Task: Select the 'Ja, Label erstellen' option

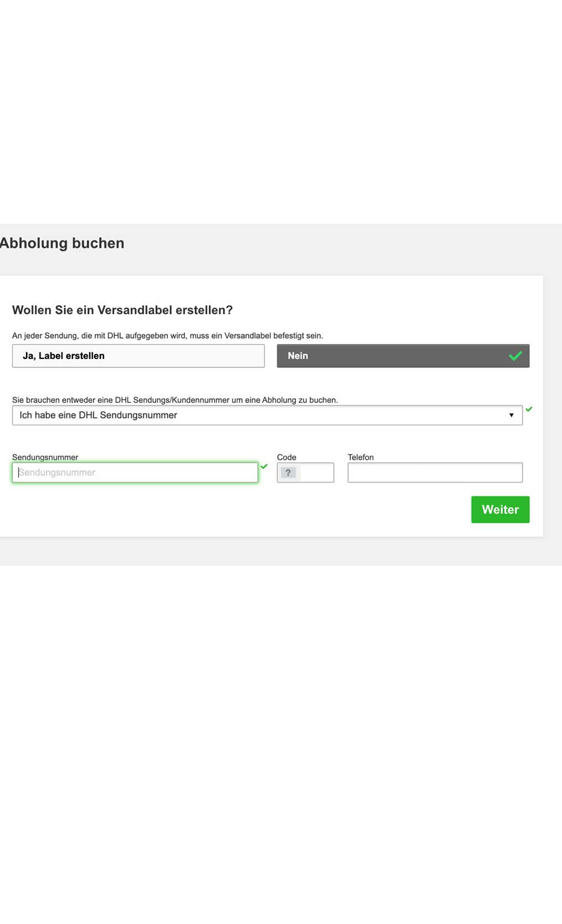Action: click(138, 356)
